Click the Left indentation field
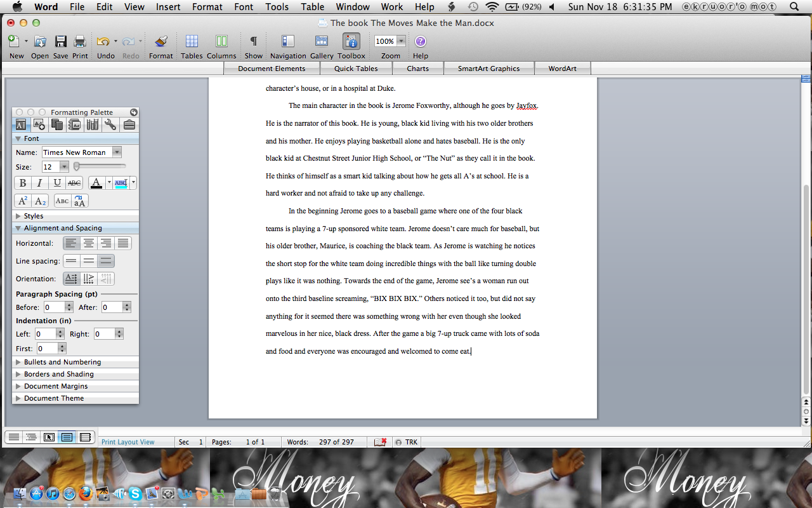The image size is (812, 508). point(45,334)
